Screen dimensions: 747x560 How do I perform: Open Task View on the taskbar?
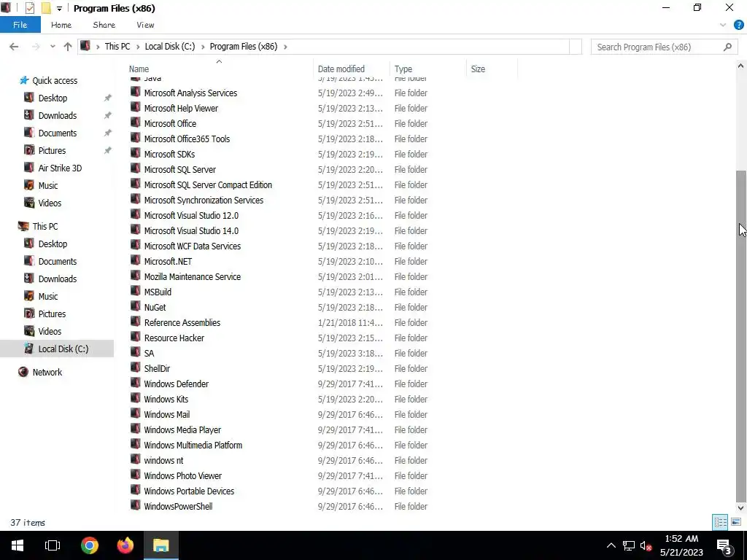[53, 545]
